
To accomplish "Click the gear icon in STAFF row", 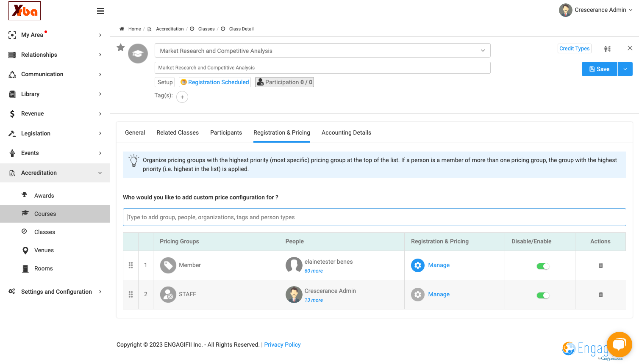I will tap(418, 295).
